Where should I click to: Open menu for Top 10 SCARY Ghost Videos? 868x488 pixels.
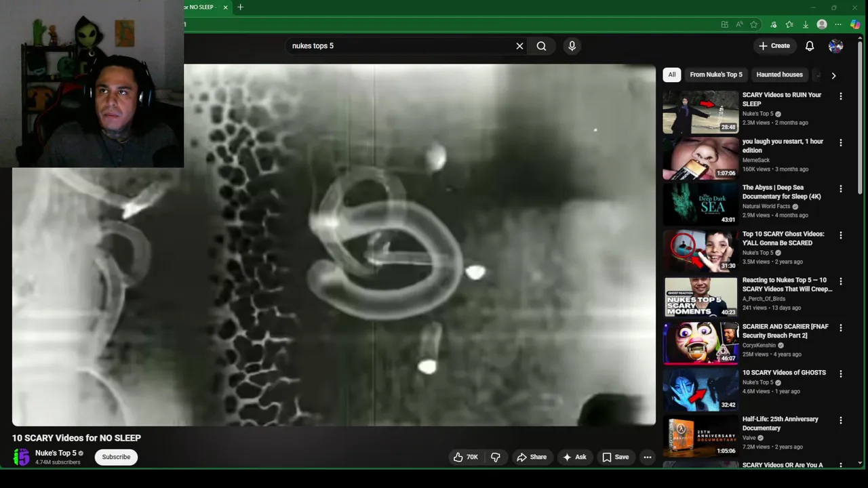(841, 235)
